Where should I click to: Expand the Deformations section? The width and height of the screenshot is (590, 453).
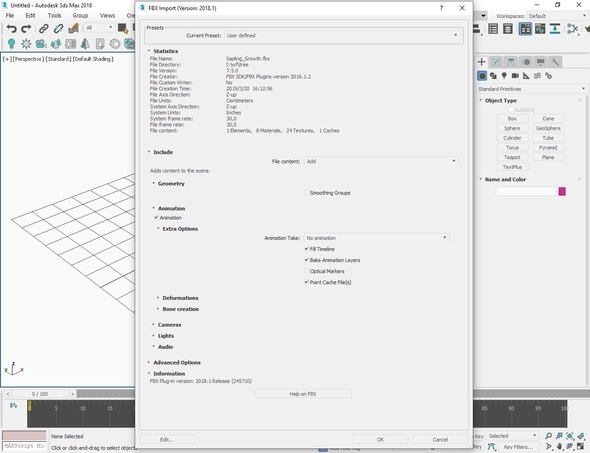point(180,298)
